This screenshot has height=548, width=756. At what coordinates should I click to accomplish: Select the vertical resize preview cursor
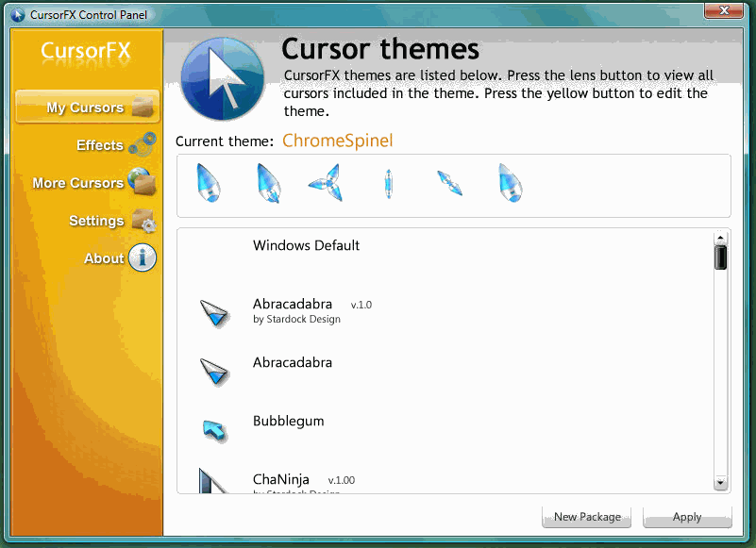click(x=389, y=184)
